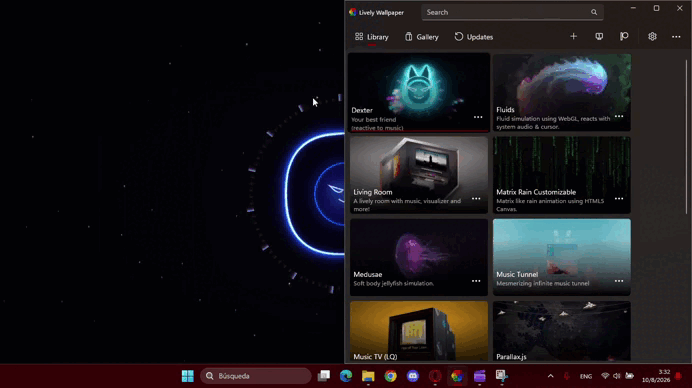Image resolution: width=692 pixels, height=388 pixels.
Task: Click the Add Wallpaper plus icon
Action: pyautogui.click(x=573, y=37)
